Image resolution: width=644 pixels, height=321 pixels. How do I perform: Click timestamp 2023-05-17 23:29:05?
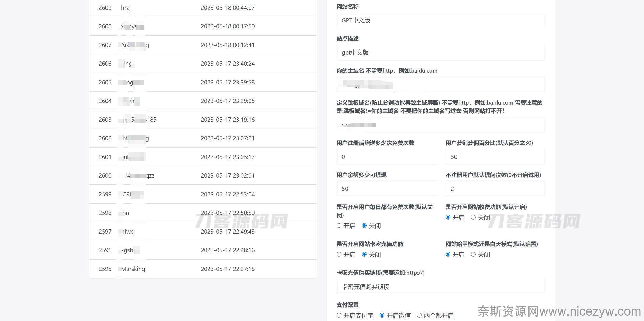tap(228, 101)
